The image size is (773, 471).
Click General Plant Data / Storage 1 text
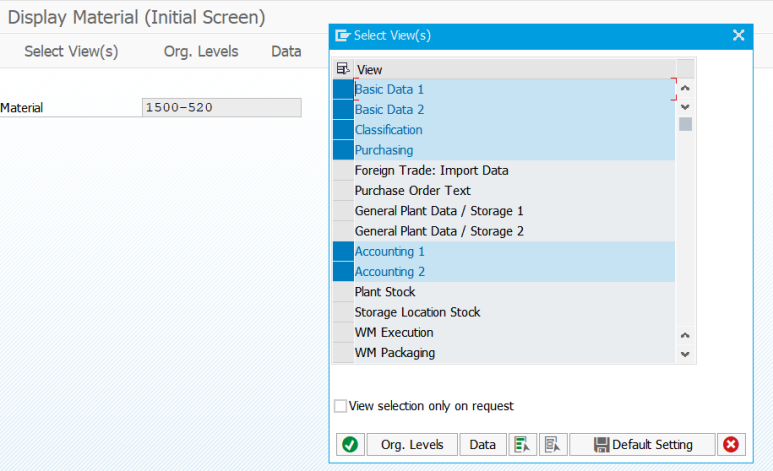tap(439, 211)
